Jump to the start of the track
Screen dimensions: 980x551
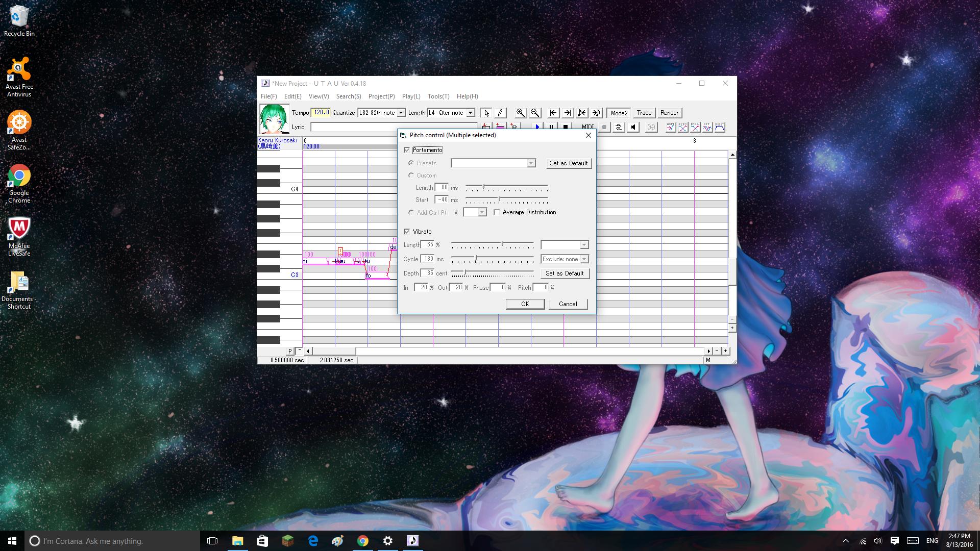pos(553,113)
